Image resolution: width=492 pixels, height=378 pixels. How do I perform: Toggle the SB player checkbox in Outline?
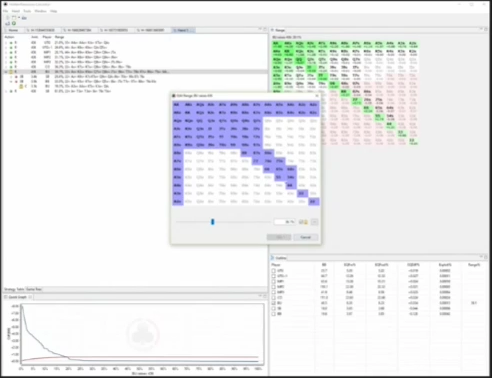[x=274, y=308]
